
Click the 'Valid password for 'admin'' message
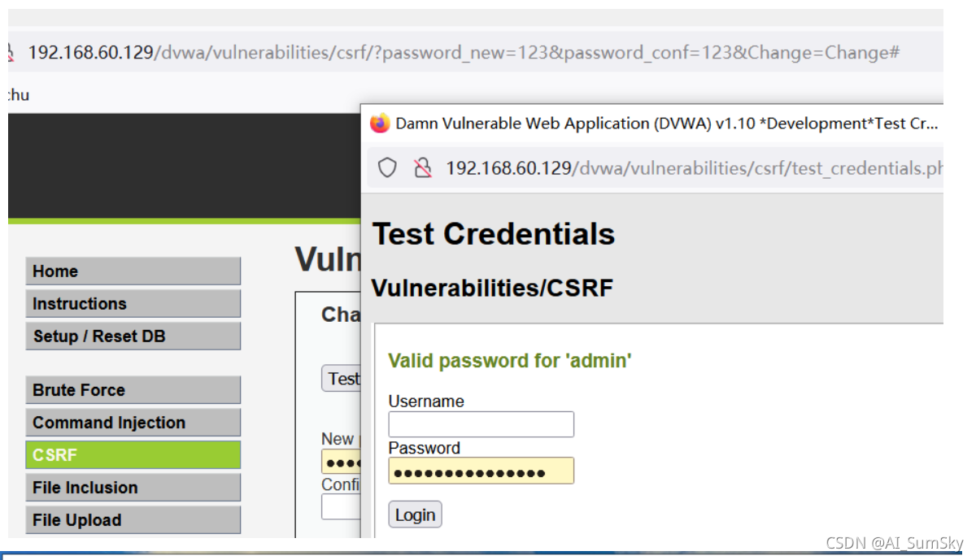510,361
